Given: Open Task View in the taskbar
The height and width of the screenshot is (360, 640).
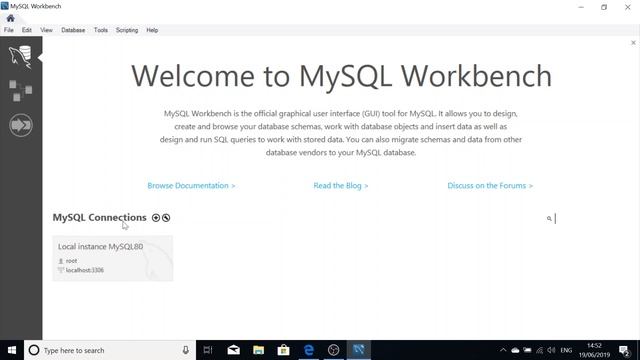Looking at the screenshot, I should (208, 350).
